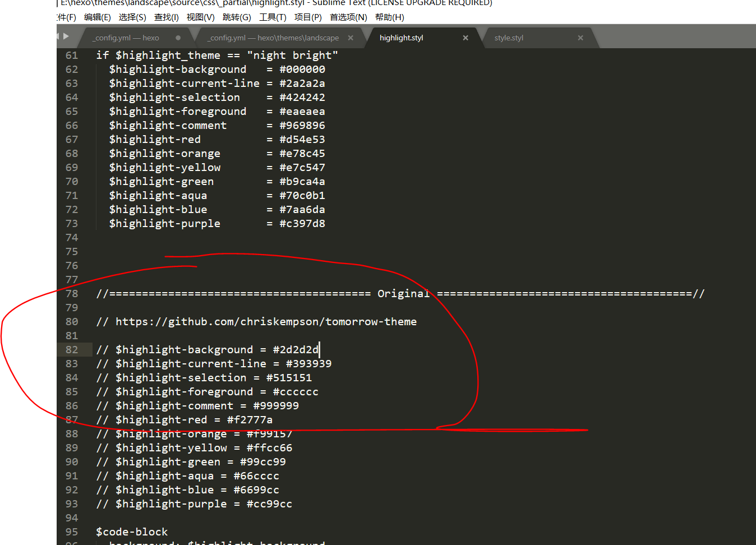Click the #b9ca4a green value
Screen dimensions: 756x545
click(302, 182)
